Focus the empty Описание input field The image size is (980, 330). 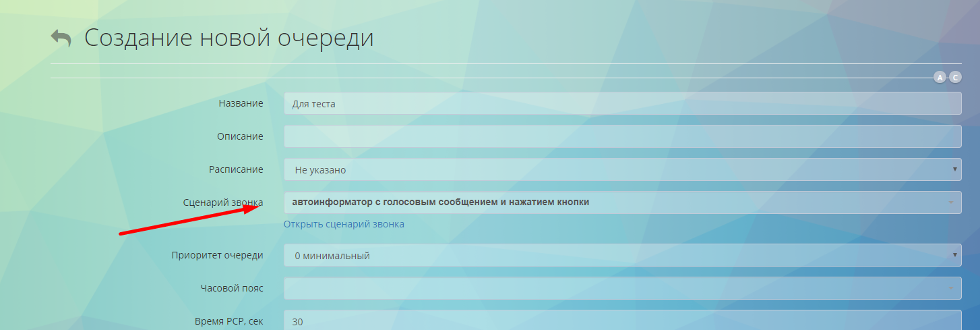click(x=623, y=136)
